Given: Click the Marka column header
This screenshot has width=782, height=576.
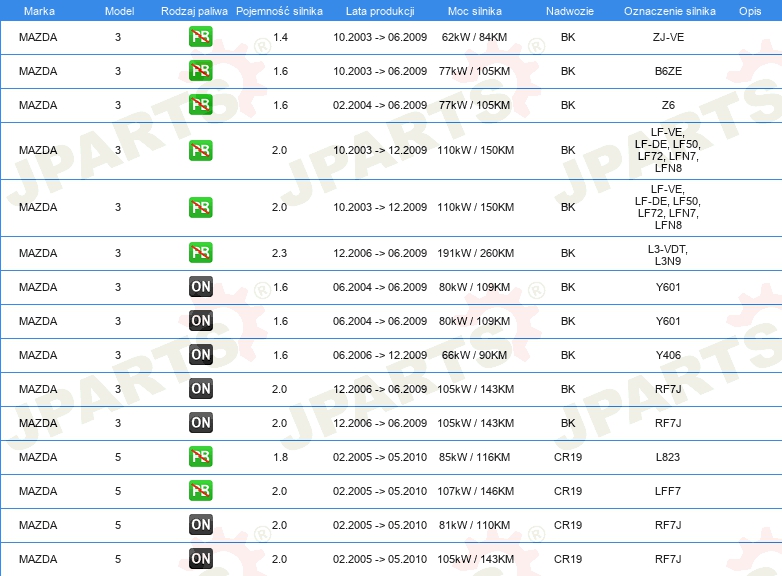Looking at the screenshot, I should [39, 11].
